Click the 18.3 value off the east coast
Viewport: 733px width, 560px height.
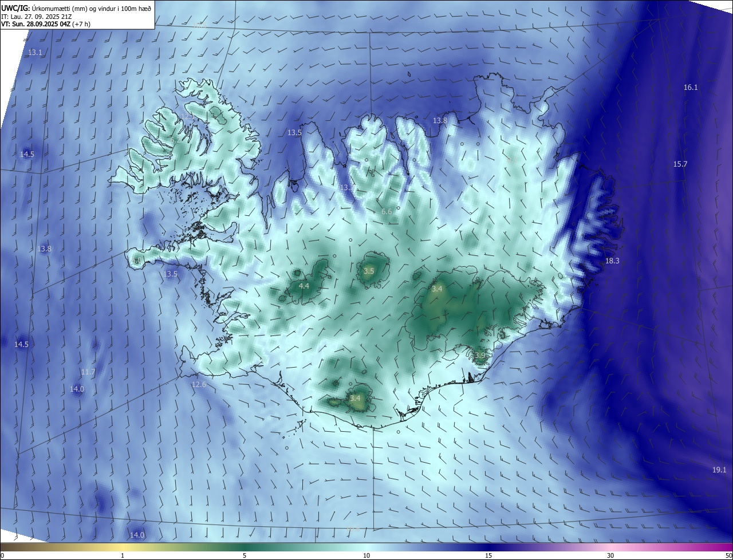point(612,261)
